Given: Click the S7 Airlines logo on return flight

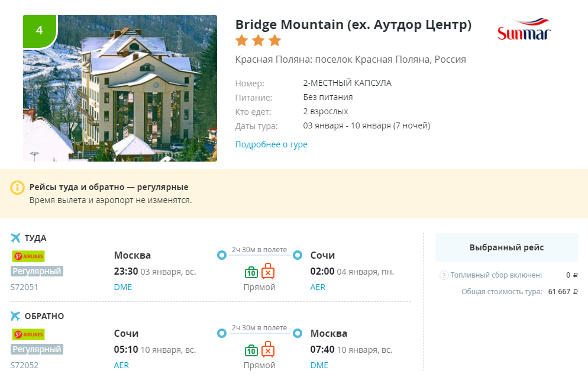Looking at the screenshot, I should (28, 334).
